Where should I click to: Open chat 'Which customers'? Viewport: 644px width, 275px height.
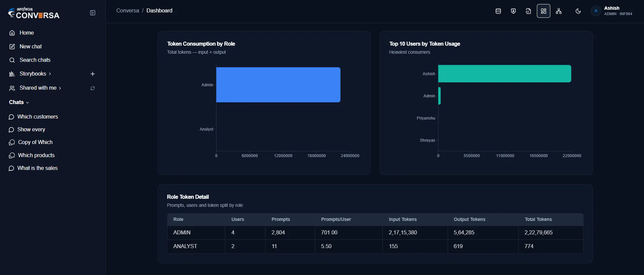[38, 117]
